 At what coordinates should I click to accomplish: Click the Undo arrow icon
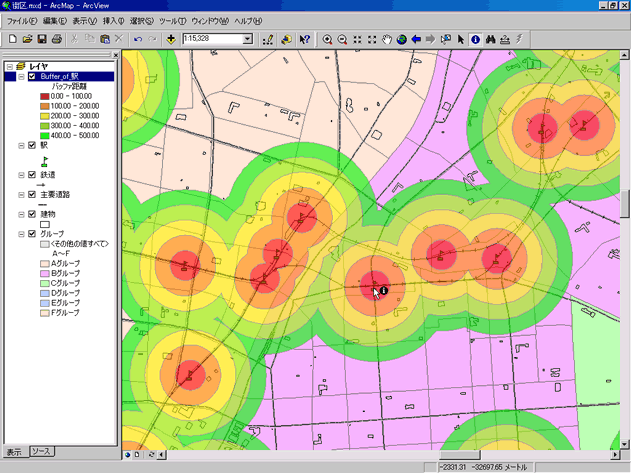[x=138, y=39]
